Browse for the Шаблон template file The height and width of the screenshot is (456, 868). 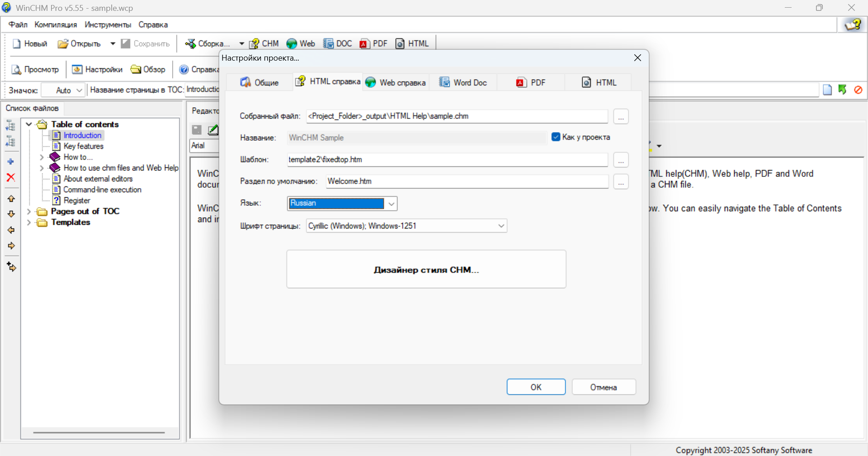coord(621,160)
